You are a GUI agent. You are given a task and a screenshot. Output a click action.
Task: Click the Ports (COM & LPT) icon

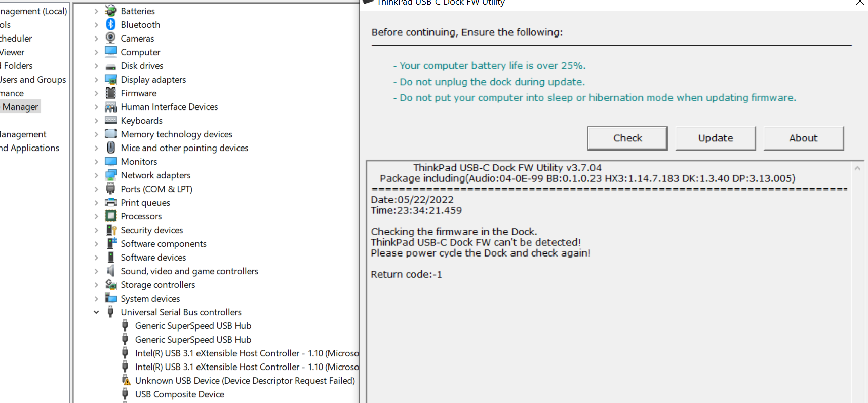pyautogui.click(x=111, y=189)
